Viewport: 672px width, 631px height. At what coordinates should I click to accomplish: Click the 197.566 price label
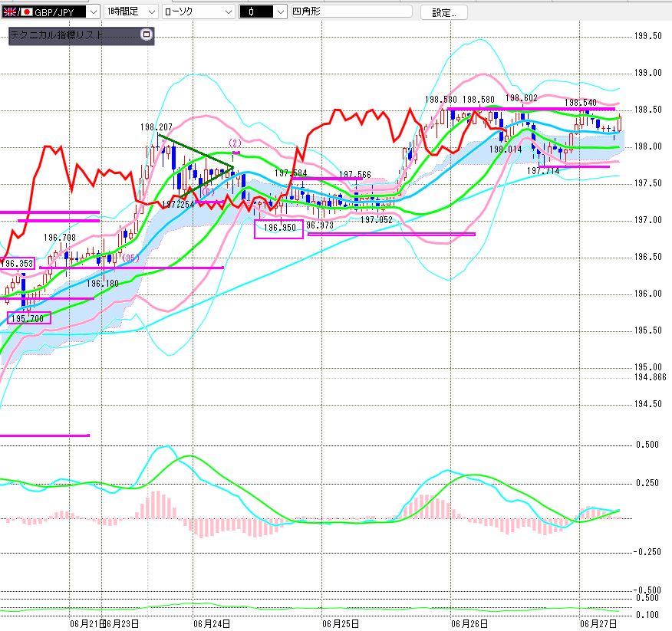pyautogui.click(x=355, y=174)
